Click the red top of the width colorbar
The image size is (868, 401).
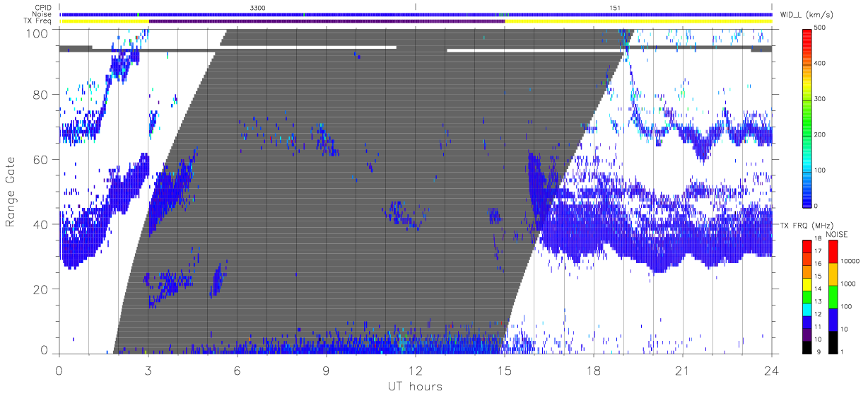pyautogui.click(x=808, y=32)
